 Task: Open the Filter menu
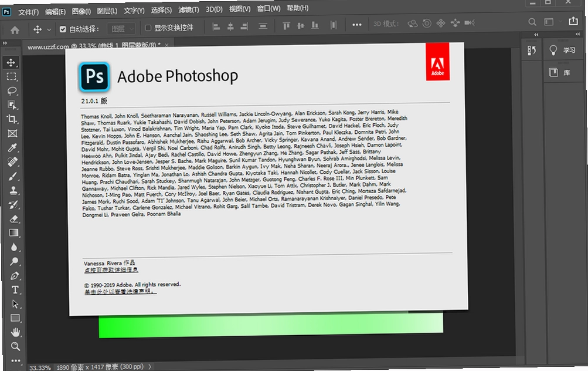188,10
